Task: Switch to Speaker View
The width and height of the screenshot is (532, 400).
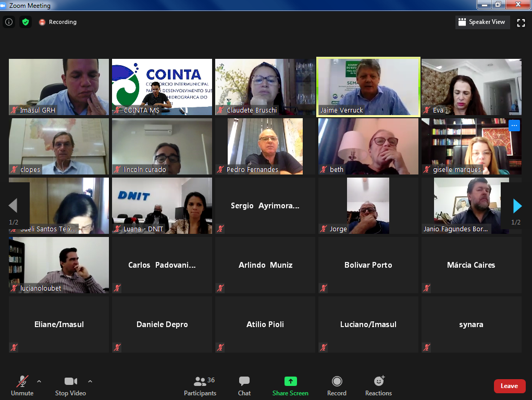Action: tap(481, 22)
